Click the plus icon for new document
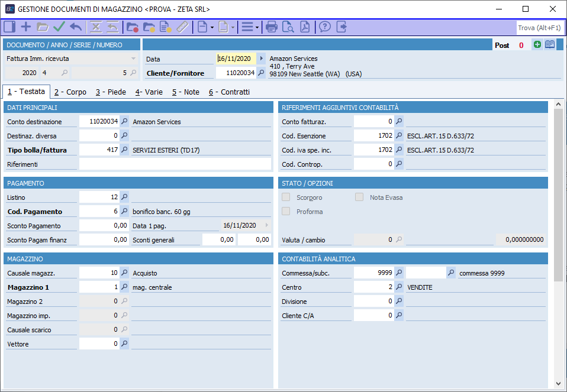Image resolution: width=567 pixels, height=392 pixels. click(26, 27)
